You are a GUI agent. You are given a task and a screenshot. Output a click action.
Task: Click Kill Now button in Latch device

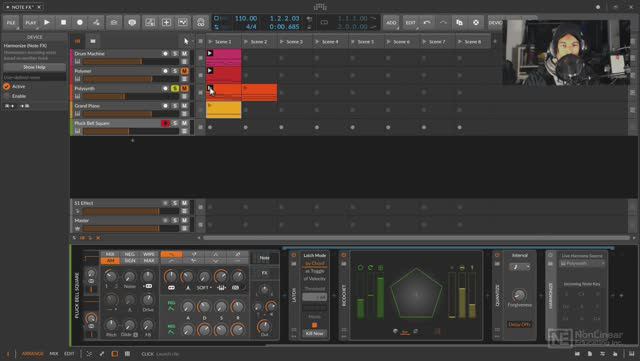coord(314,334)
